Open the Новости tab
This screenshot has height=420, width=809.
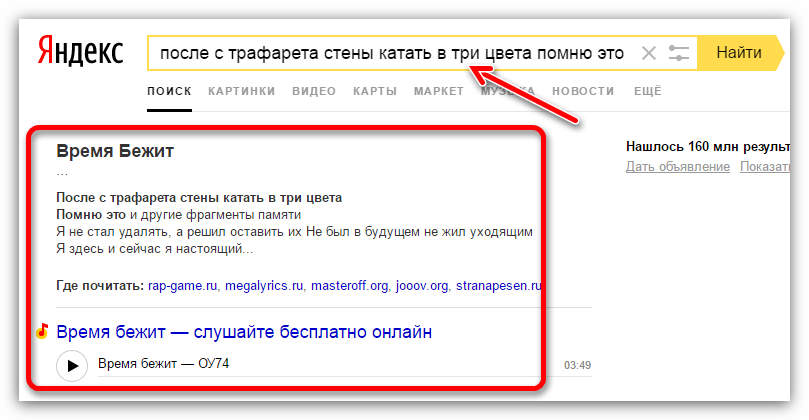point(583,91)
